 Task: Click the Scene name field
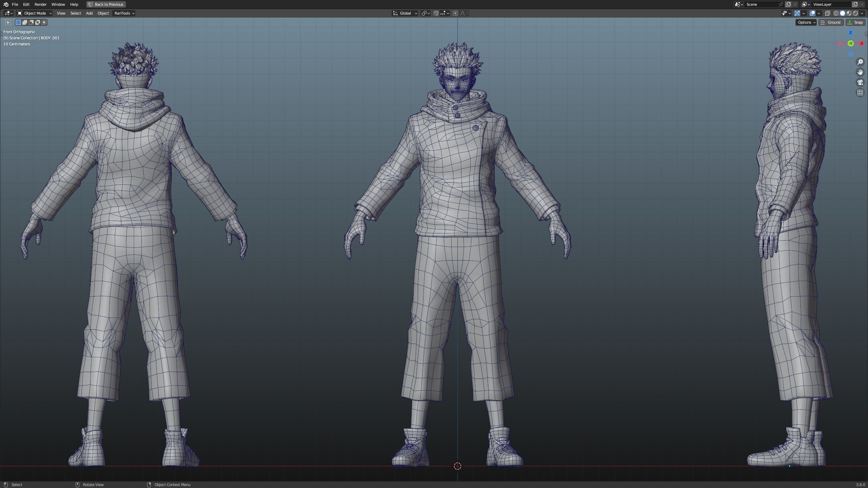(x=762, y=4)
